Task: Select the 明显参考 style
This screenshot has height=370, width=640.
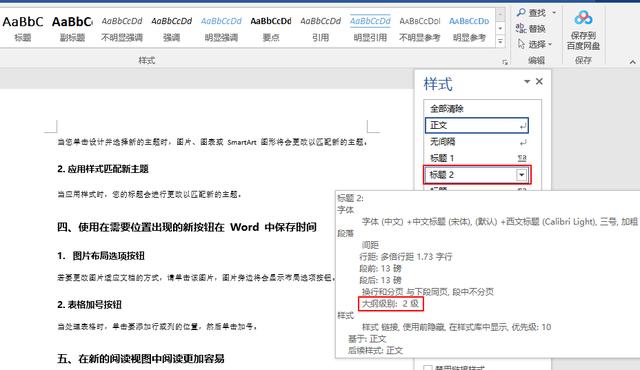Action: [469, 29]
